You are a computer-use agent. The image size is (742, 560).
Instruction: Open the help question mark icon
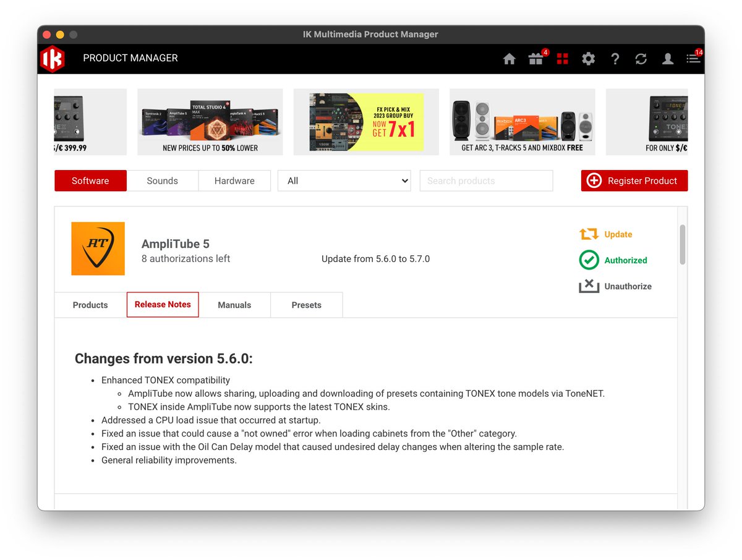click(615, 59)
